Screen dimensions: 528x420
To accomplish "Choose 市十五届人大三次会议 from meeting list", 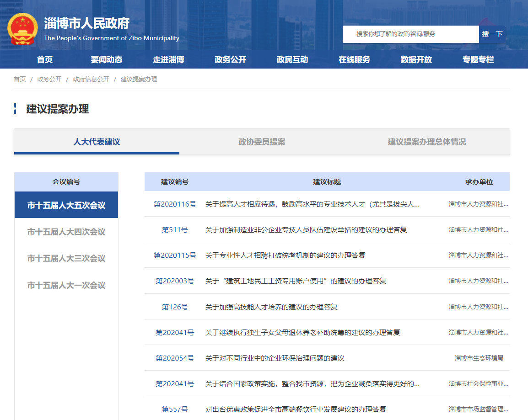I will [x=66, y=258].
